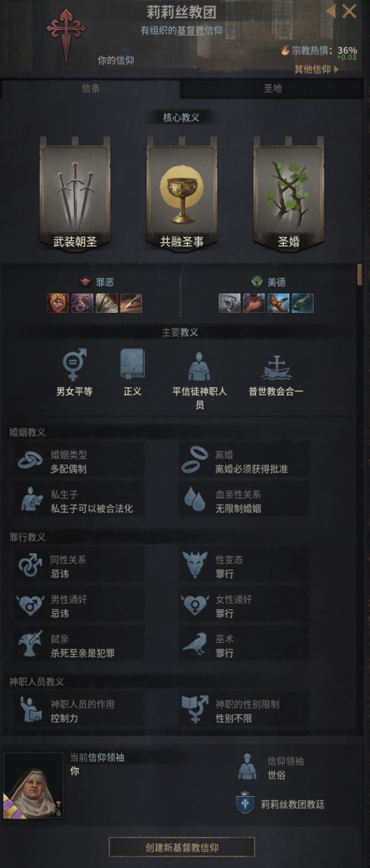Click the doctrine list scrollbar handle

360,274
